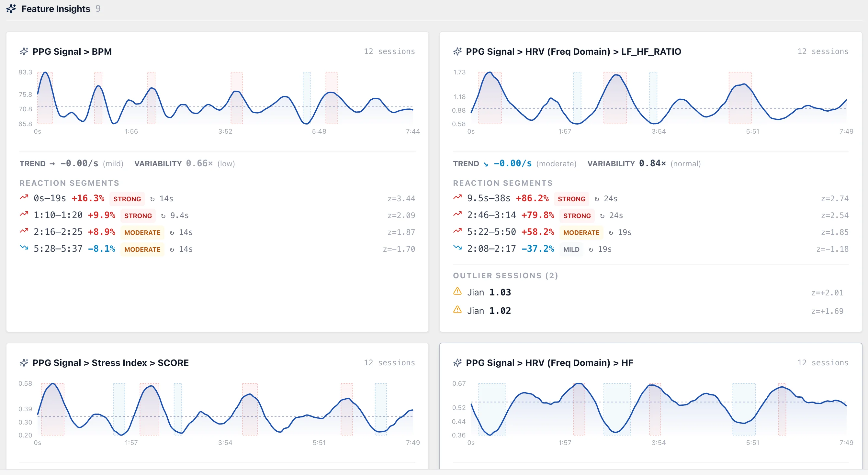Click the STRONG badge on the +16.3% segment

tap(127, 199)
